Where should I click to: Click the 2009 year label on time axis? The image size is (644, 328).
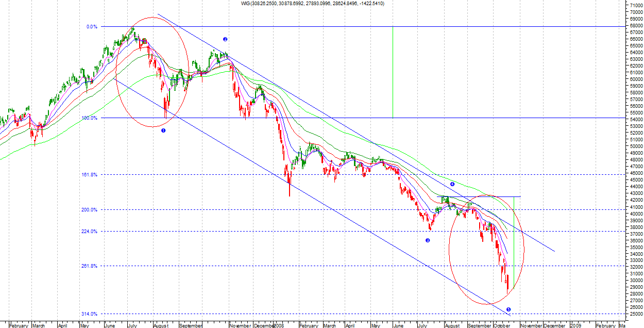575,325
